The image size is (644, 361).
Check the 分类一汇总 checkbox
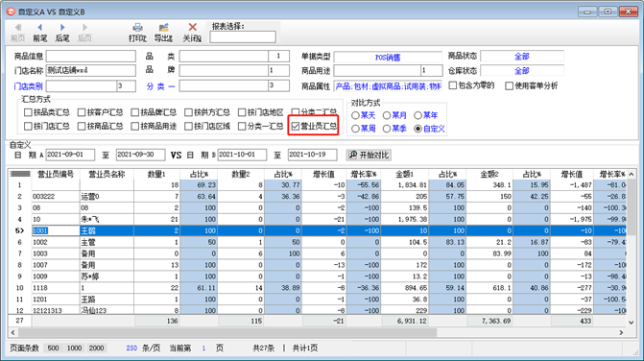click(242, 126)
